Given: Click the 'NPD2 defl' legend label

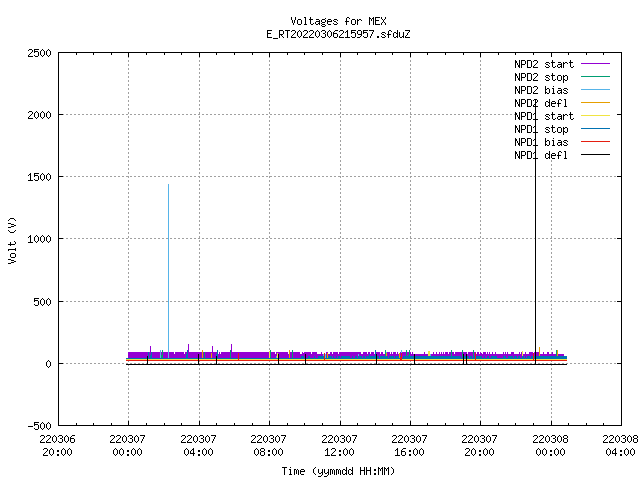Looking at the screenshot, I should pyautogui.click(x=541, y=103).
